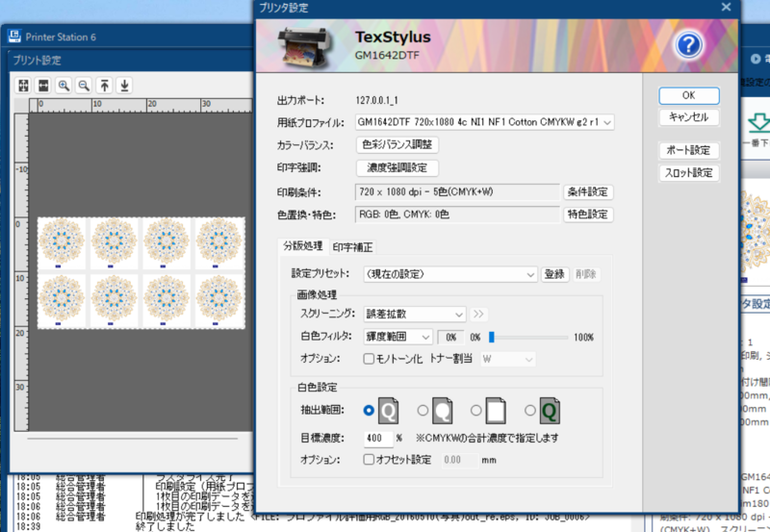Open the トナー割当 W dropdown
The image size is (770, 532).
point(508,359)
